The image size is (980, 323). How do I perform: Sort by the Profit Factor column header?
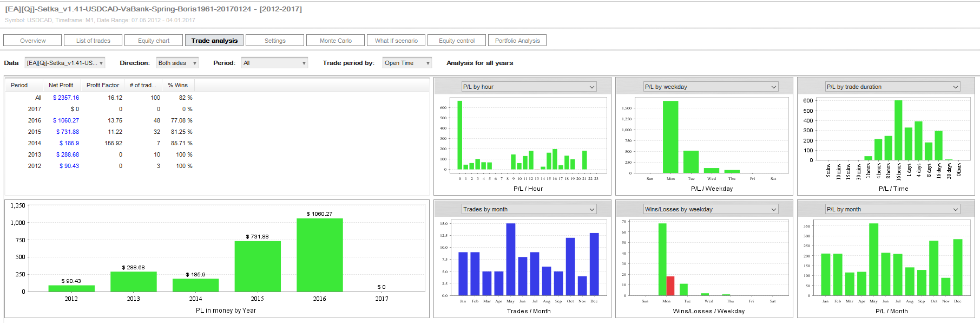click(x=103, y=85)
